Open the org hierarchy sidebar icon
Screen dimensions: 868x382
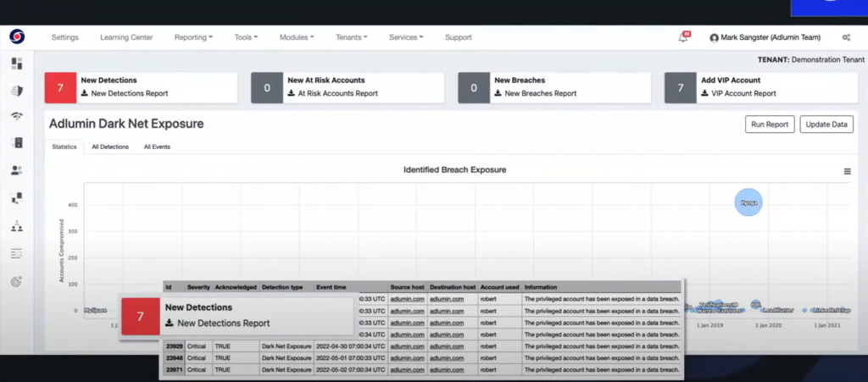click(17, 226)
